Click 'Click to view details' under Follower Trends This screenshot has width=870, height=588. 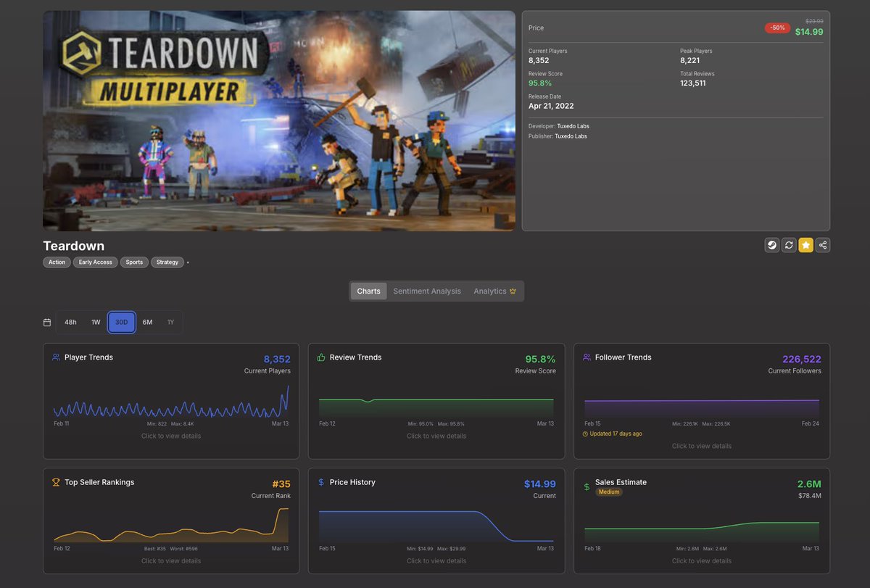pos(702,446)
